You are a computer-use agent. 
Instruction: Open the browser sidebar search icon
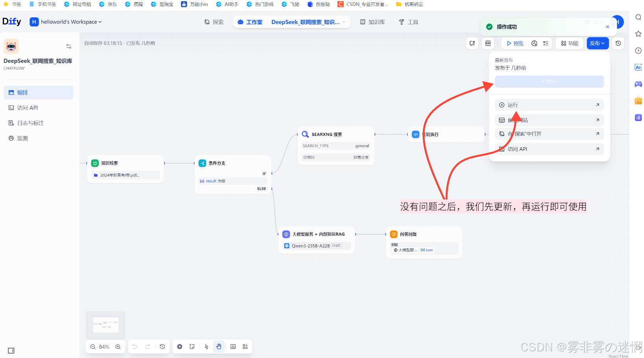(638, 17)
